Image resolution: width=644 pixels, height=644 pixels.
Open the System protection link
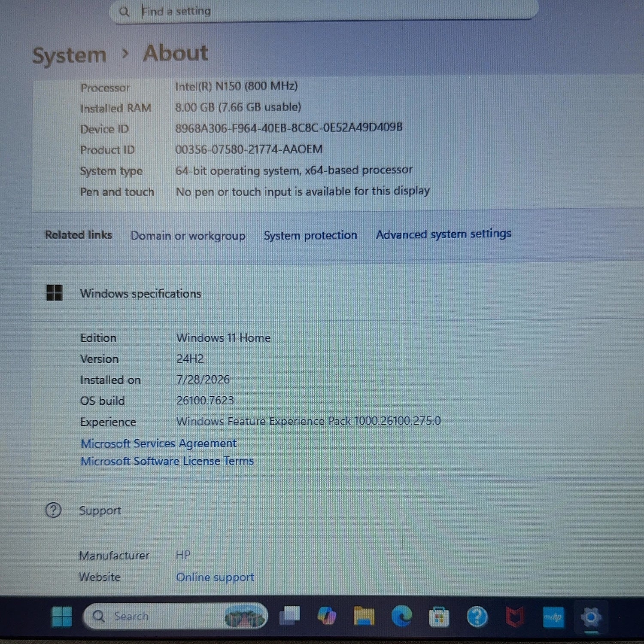coord(310,235)
